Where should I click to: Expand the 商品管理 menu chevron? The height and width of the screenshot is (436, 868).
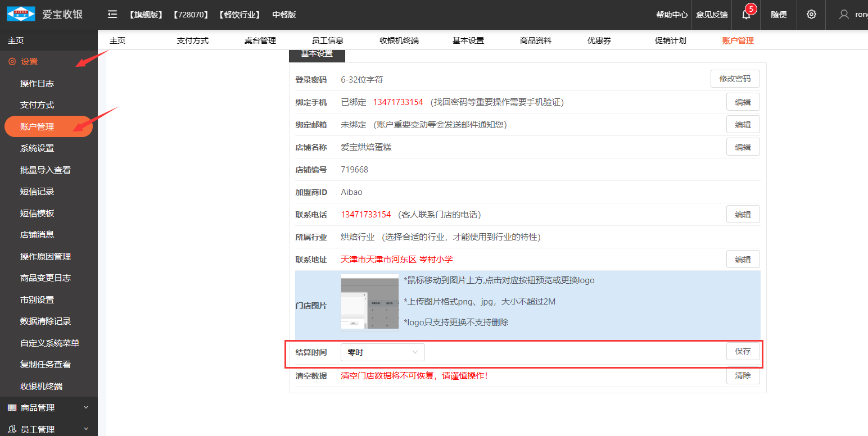[x=86, y=408]
